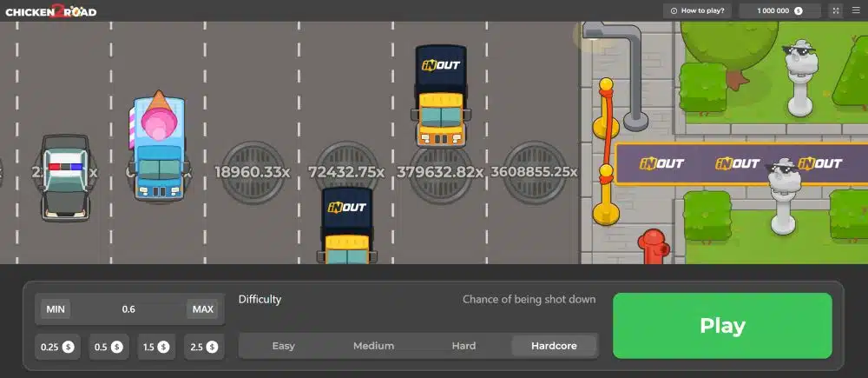Viewport: 868px width, 378px height.
Task: Select Hardcore difficulty
Action: point(554,346)
